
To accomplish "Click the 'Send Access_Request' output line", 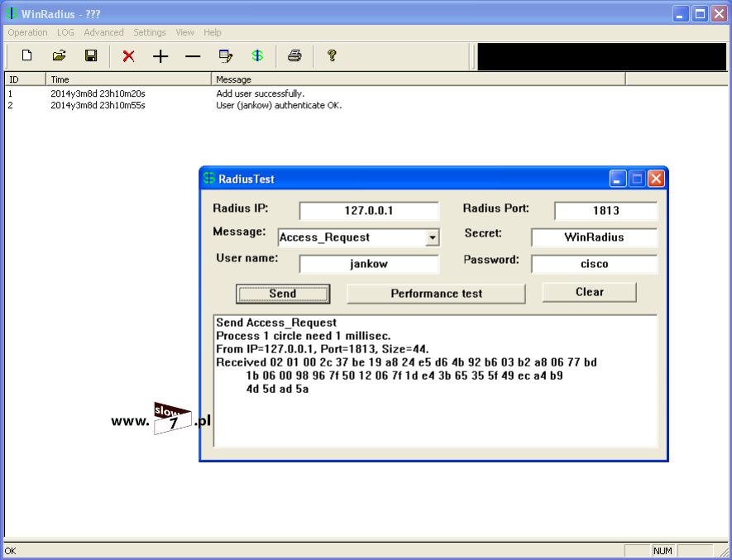I will point(276,323).
